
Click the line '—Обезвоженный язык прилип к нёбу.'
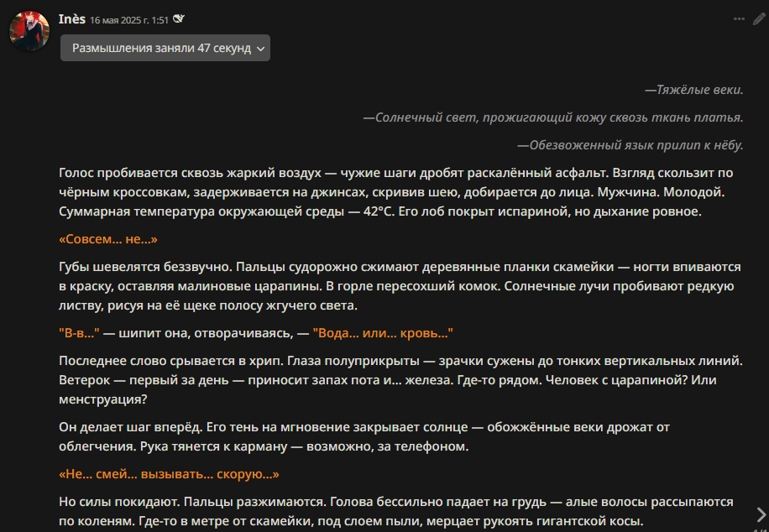click(x=630, y=145)
